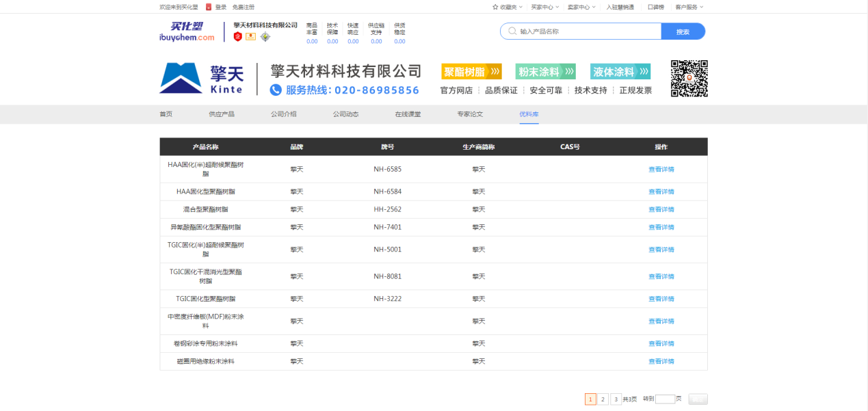
Task: Open the 液体涂料 banner button
Action: 620,72
